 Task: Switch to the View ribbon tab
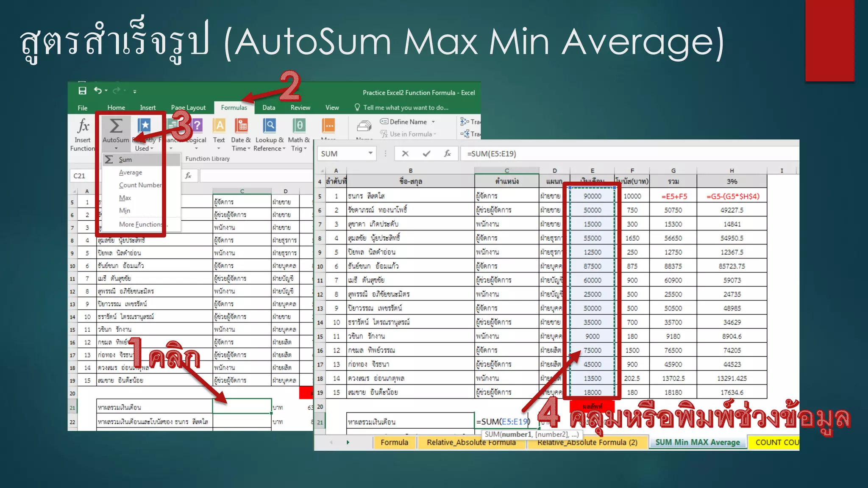coord(332,108)
